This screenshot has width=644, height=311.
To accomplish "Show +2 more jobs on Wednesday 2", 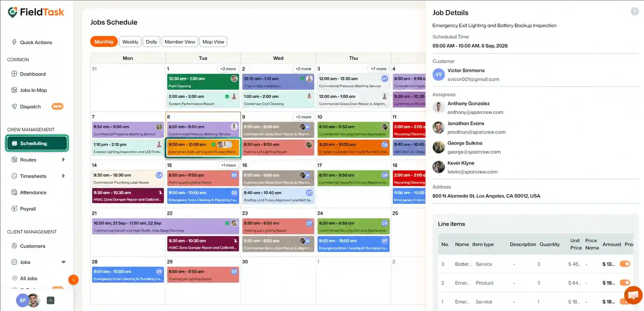I will tap(303, 69).
